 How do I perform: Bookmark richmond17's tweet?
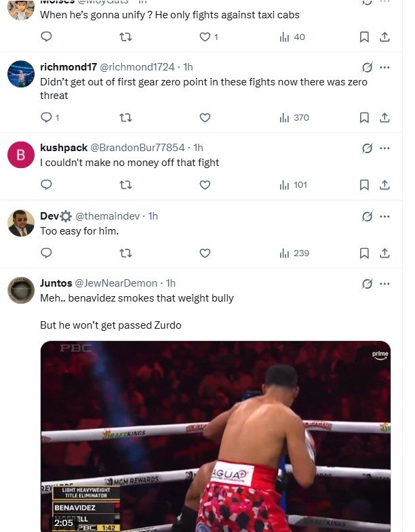click(364, 118)
